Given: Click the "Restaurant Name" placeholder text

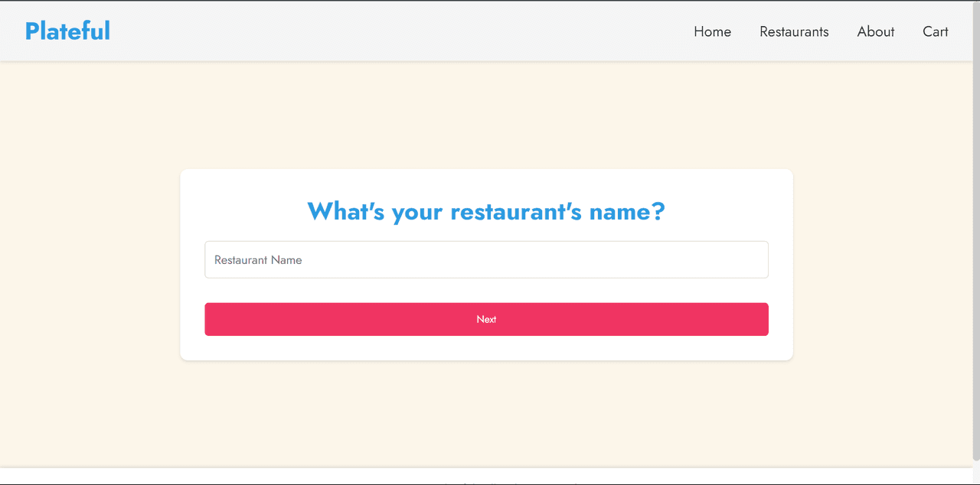Looking at the screenshot, I should pos(258,260).
